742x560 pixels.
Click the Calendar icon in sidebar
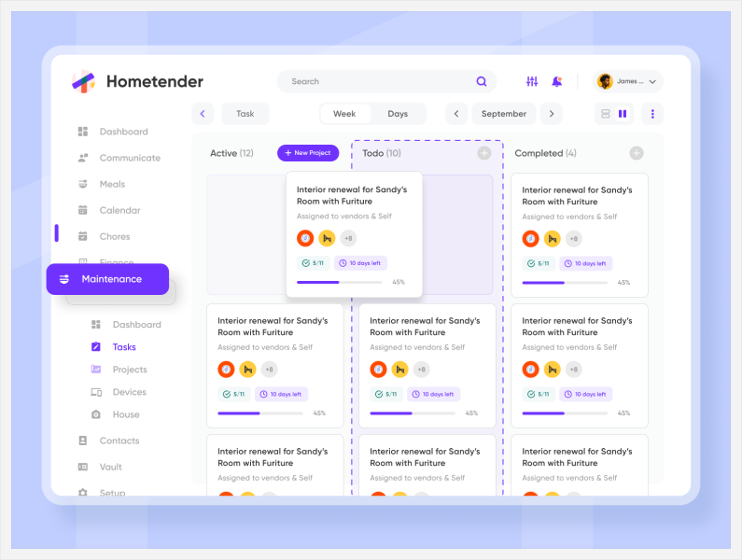pos(83,210)
